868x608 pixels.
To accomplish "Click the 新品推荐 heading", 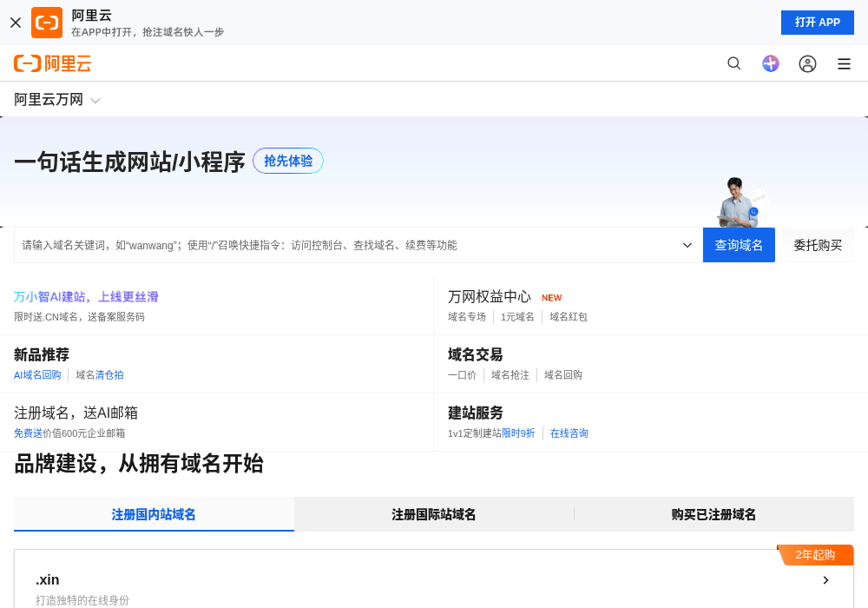I will point(42,354).
